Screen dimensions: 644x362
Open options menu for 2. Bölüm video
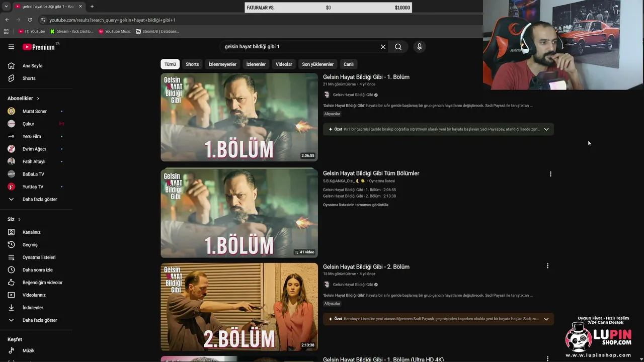click(x=547, y=266)
